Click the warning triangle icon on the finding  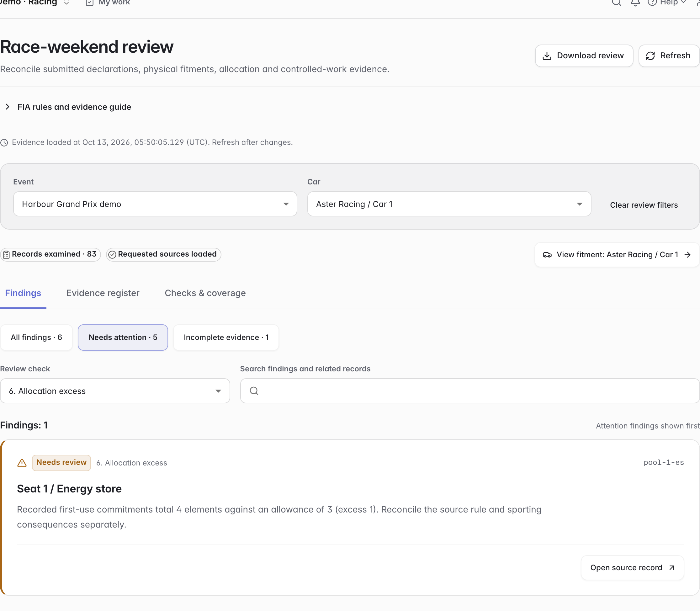pyautogui.click(x=22, y=463)
